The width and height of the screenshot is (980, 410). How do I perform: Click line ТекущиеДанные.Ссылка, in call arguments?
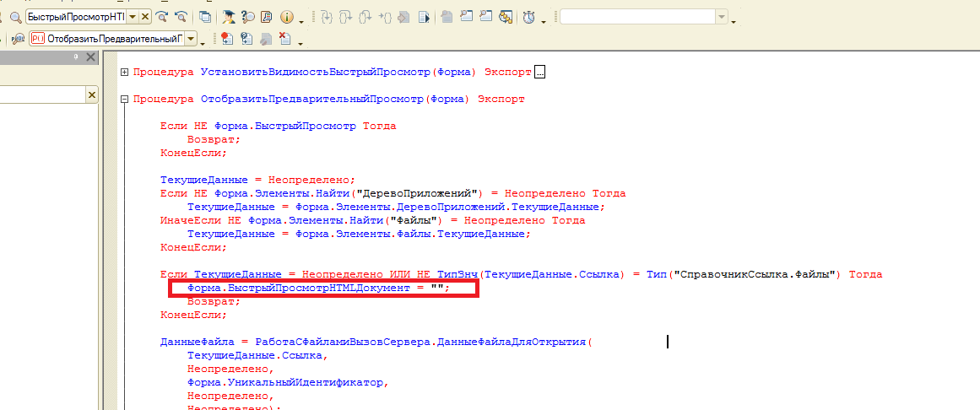pyautogui.click(x=257, y=356)
